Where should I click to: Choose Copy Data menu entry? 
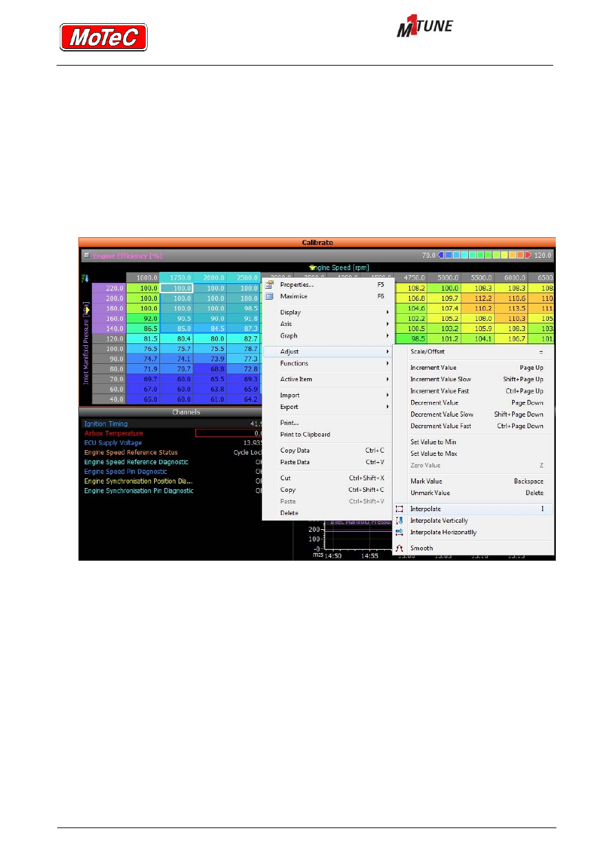click(x=328, y=451)
